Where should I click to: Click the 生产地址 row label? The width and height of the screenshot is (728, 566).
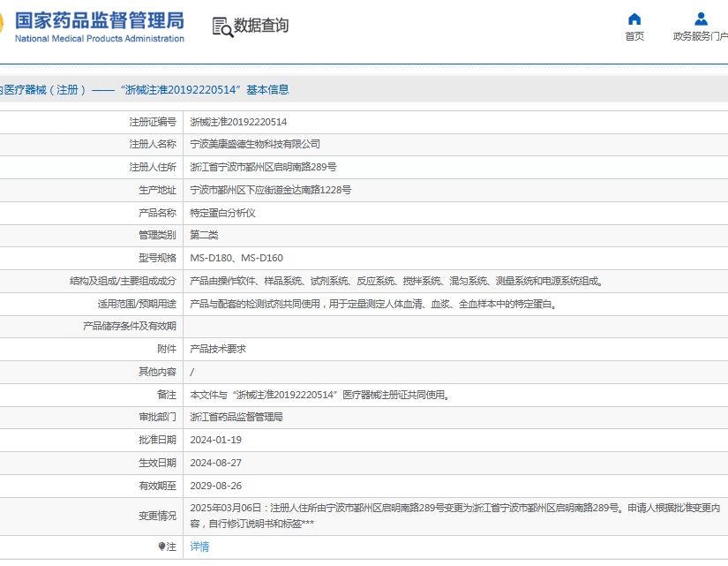pos(157,190)
